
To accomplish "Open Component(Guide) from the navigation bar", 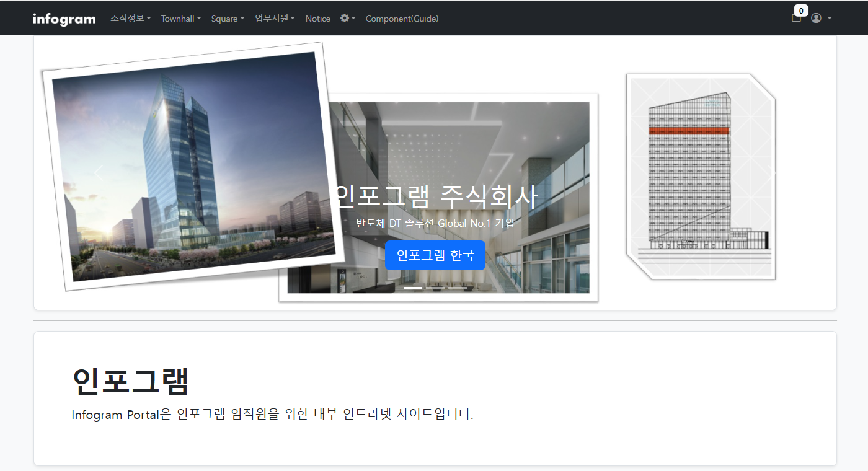I will click(402, 18).
